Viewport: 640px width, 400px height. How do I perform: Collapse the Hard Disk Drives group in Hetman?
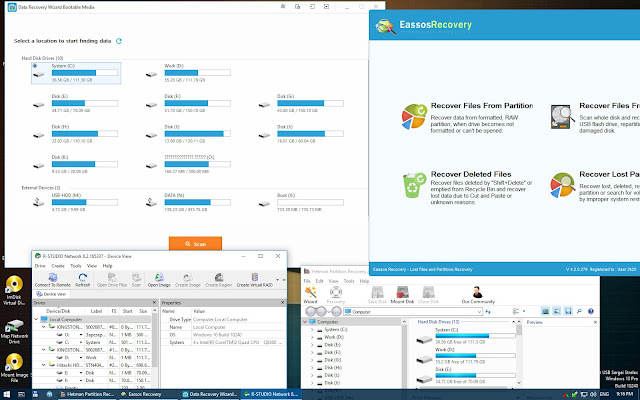pyautogui.click(x=513, y=322)
